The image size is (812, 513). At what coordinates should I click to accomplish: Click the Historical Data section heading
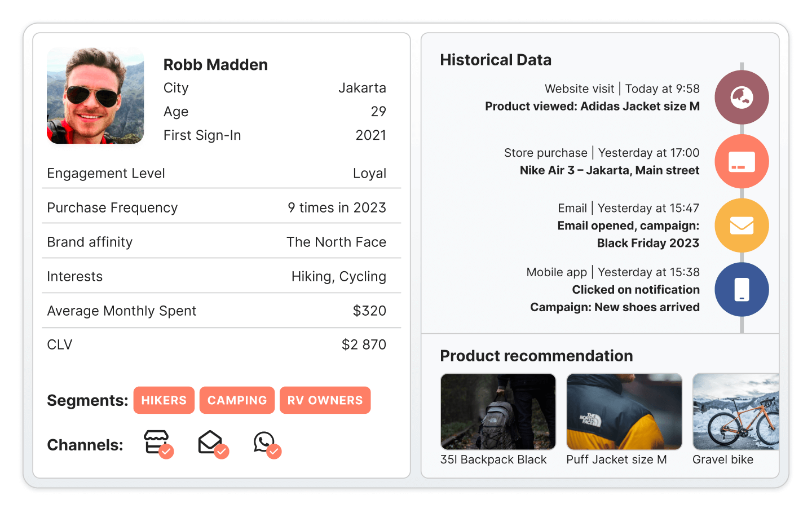(x=495, y=60)
